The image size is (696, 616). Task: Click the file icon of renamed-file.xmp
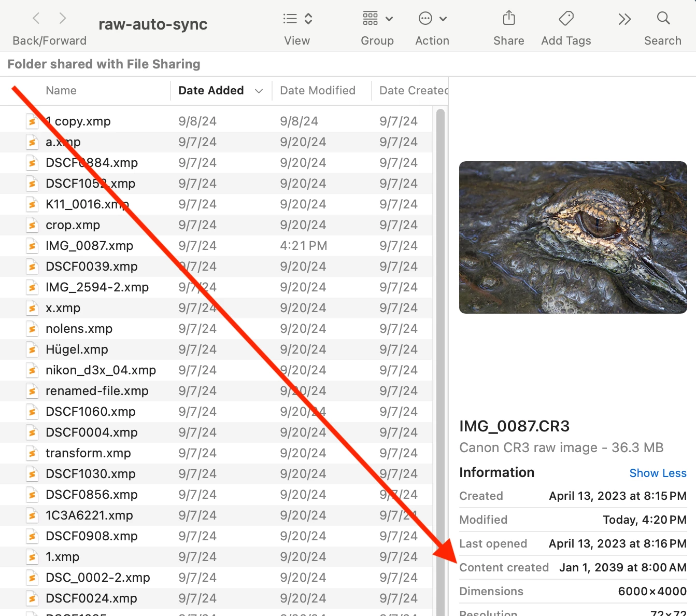point(32,391)
